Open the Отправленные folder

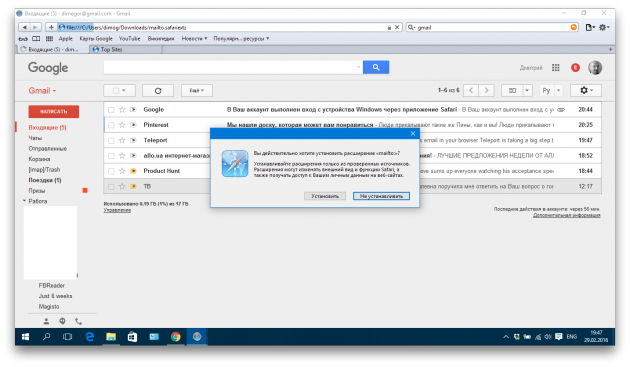(x=47, y=149)
